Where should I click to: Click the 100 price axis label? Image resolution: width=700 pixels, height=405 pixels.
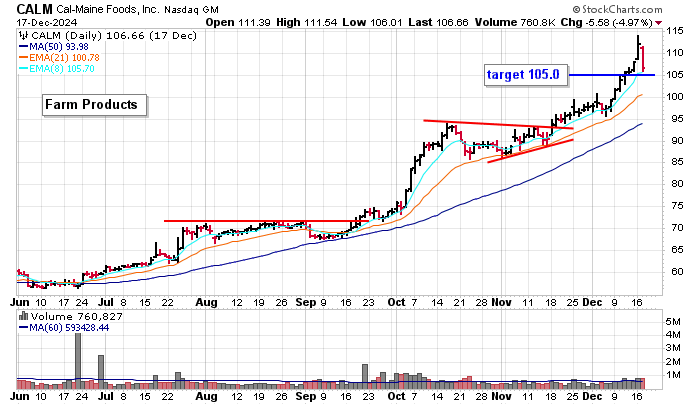point(675,96)
